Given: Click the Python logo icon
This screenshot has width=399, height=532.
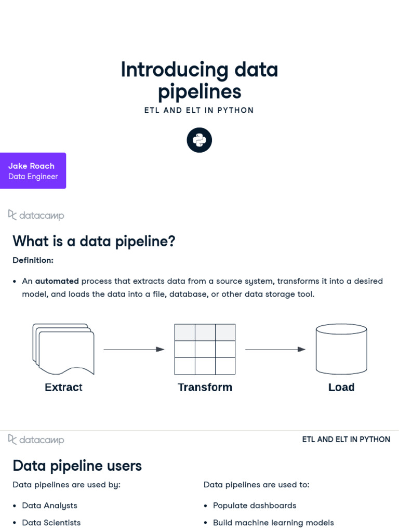Looking at the screenshot, I should [x=199, y=140].
